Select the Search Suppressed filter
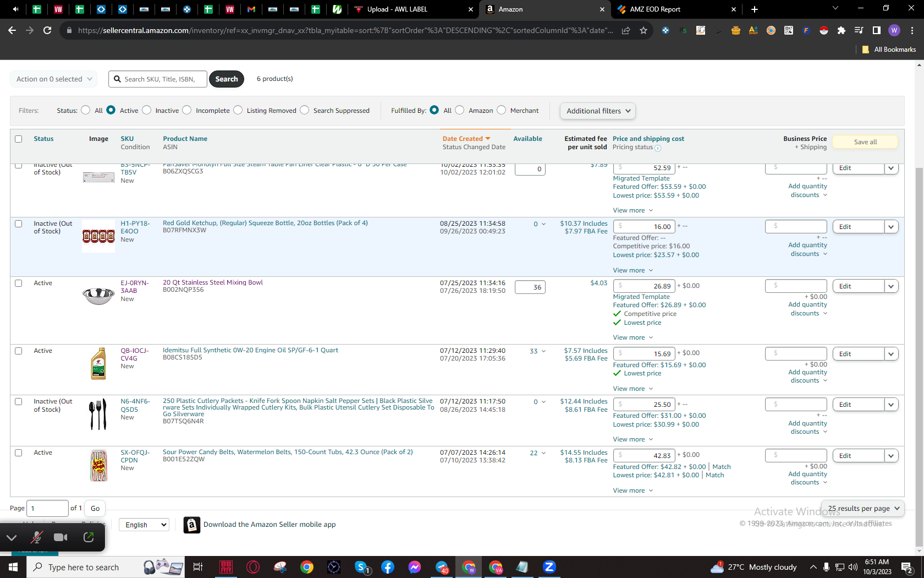Viewport: 924px width, 578px height. coord(304,110)
